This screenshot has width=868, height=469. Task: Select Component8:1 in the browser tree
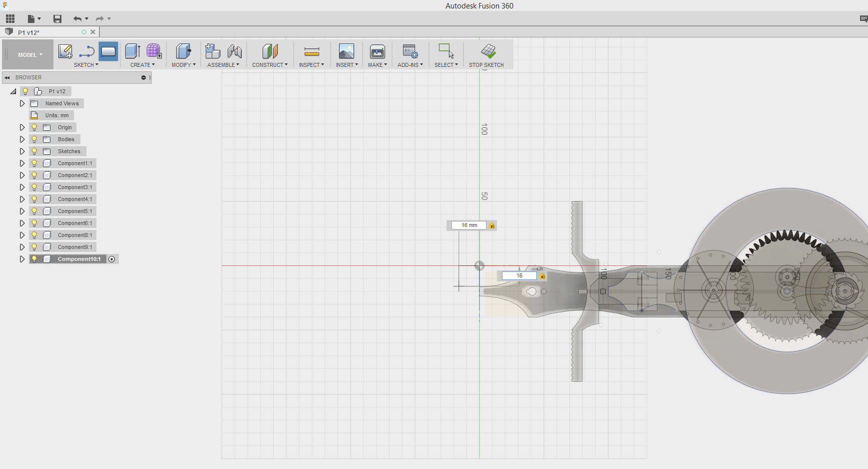[x=75, y=235]
